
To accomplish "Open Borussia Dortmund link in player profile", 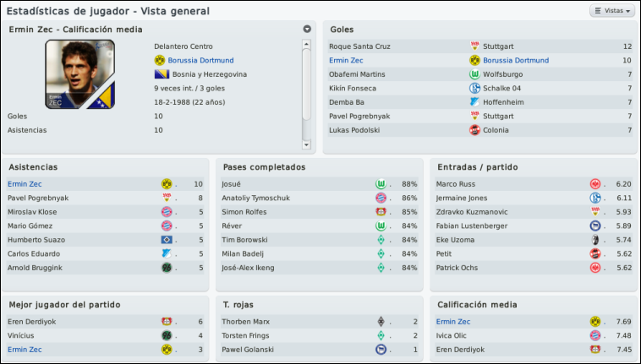I will point(200,61).
